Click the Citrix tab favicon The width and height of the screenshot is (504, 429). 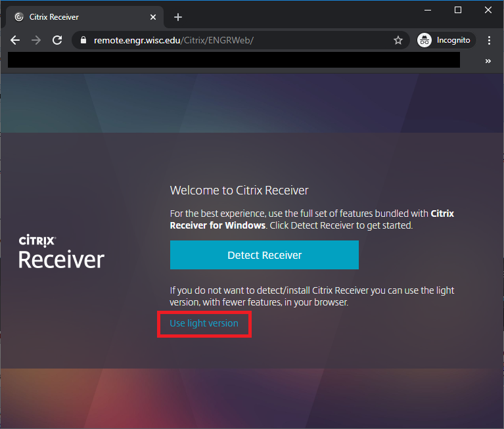click(x=19, y=17)
